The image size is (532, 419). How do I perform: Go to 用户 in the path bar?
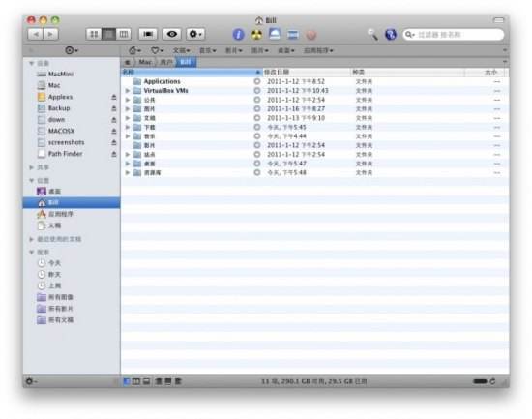[166, 62]
